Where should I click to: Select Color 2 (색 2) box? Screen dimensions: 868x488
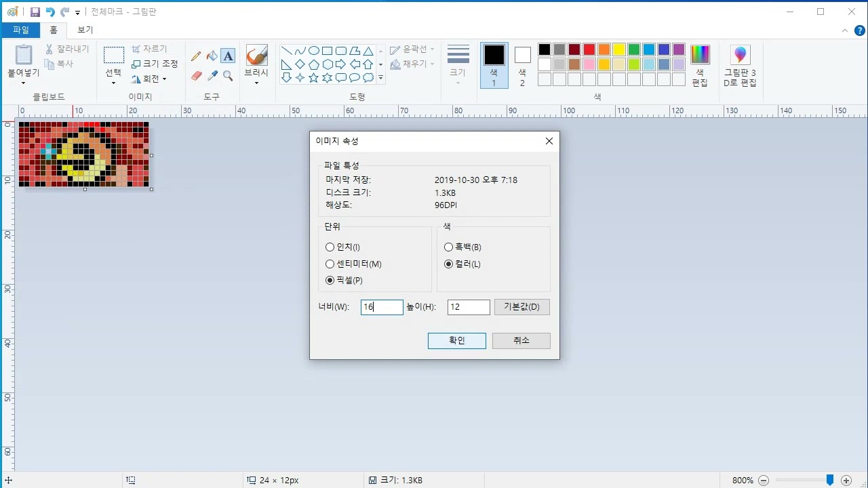point(522,66)
